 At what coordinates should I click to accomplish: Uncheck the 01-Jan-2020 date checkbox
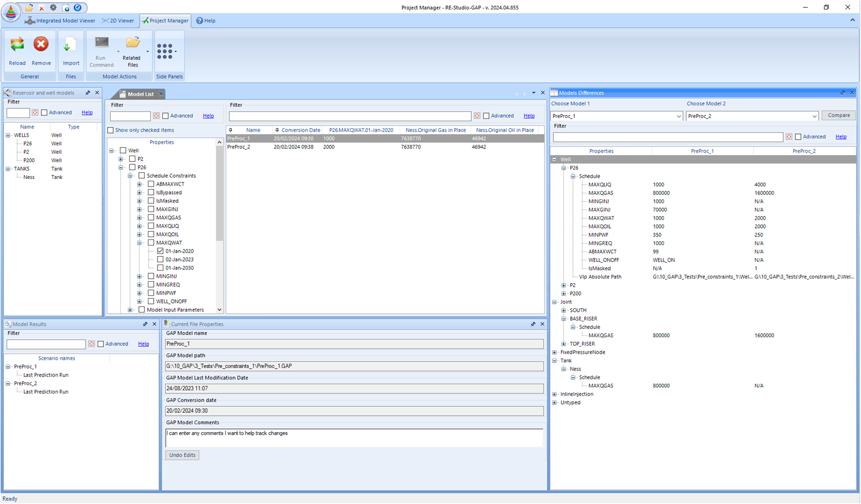[x=160, y=251]
